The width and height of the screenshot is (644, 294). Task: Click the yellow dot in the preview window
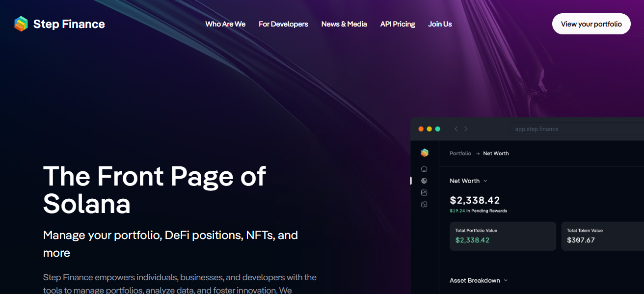pos(429,129)
